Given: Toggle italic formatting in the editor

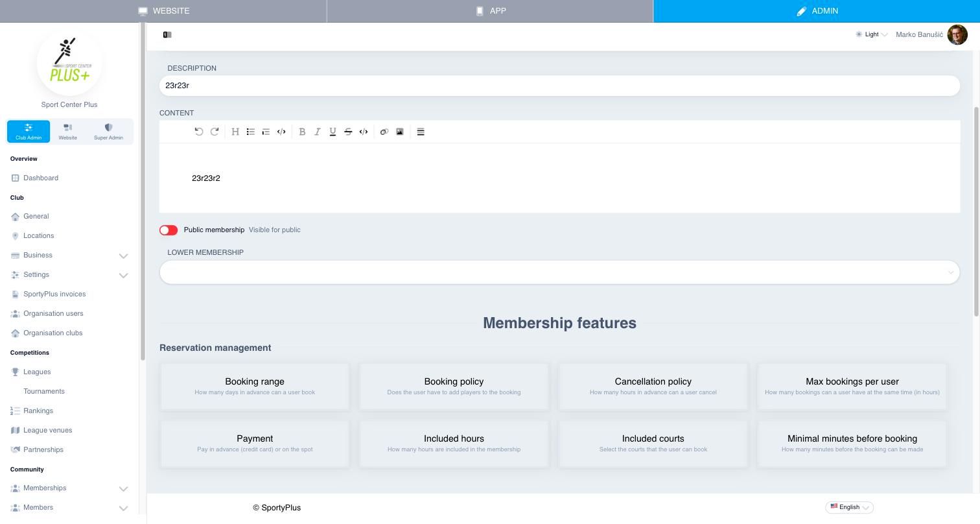Looking at the screenshot, I should click(318, 132).
